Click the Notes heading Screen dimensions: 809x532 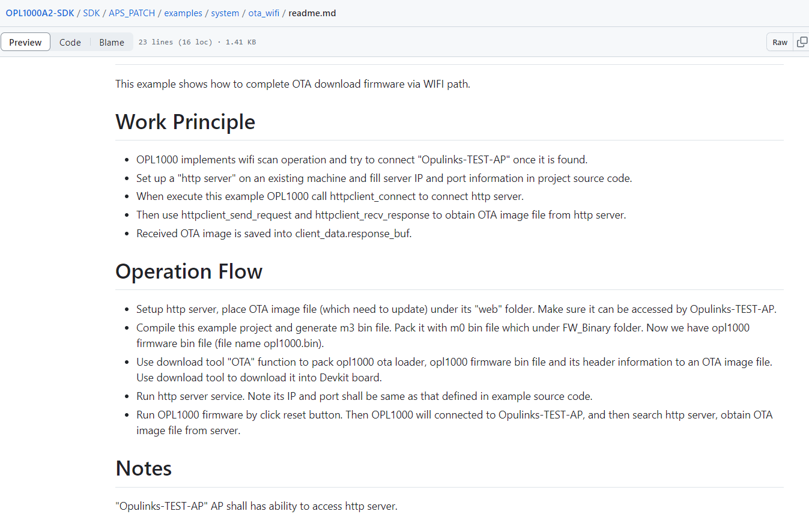(x=144, y=468)
